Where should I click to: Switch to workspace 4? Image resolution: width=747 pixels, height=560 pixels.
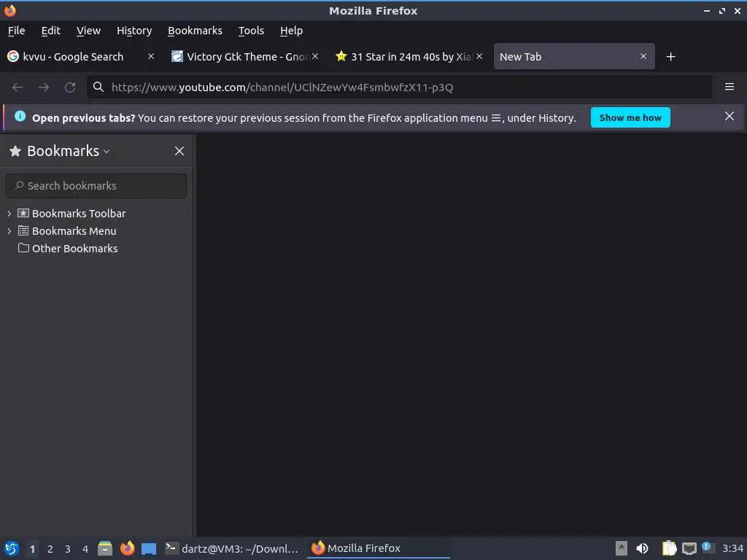85,549
